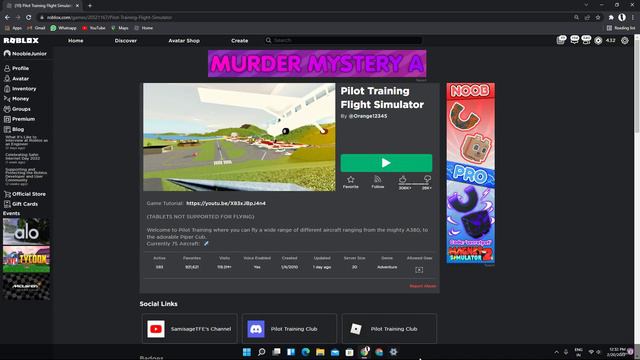Open Profile in the left sidebar
Screen dimensions: 640x360
point(16,68)
